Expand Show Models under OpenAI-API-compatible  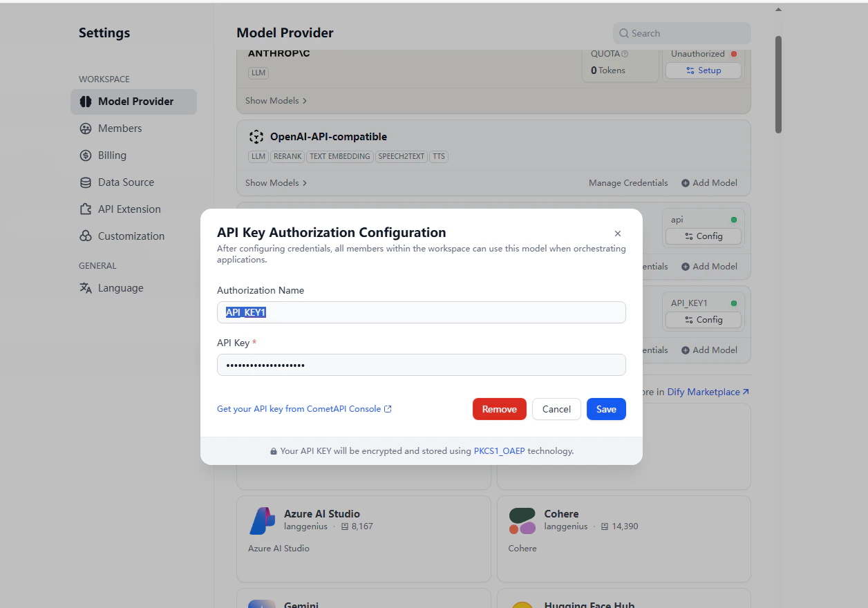tap(275, 182)
